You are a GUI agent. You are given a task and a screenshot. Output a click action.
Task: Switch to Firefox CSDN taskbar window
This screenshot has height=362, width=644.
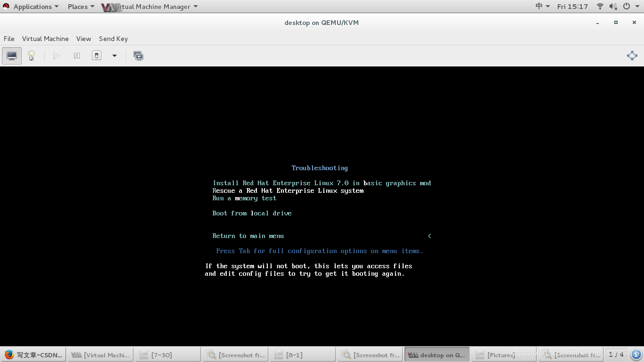[x=33, y=354]
